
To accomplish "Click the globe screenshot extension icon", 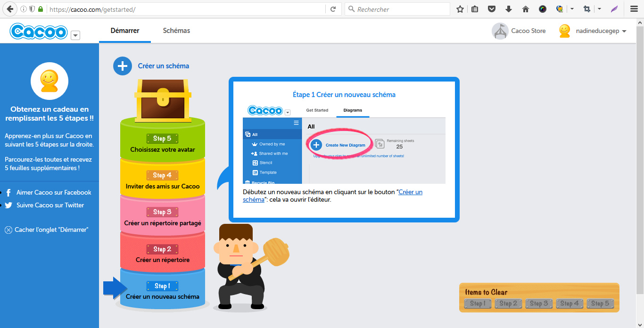I will [560, 9].
